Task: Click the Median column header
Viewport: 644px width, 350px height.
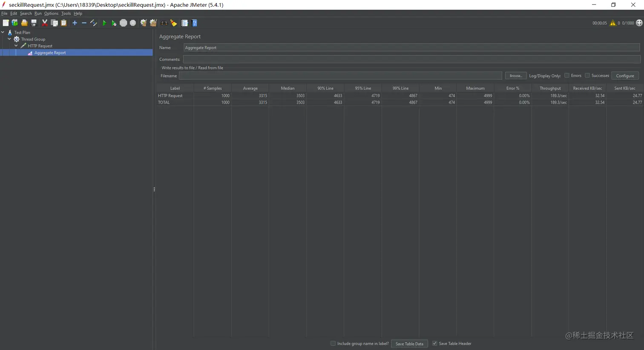Action: coord(287,88)
